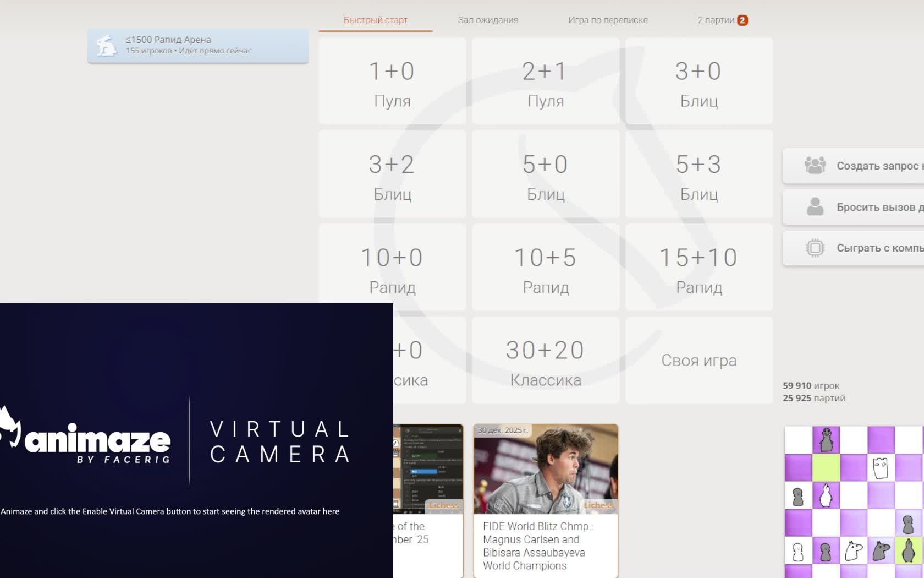Start a 30+20 Классика game
The image size is (924, 578).
click(x=546, y=361)
